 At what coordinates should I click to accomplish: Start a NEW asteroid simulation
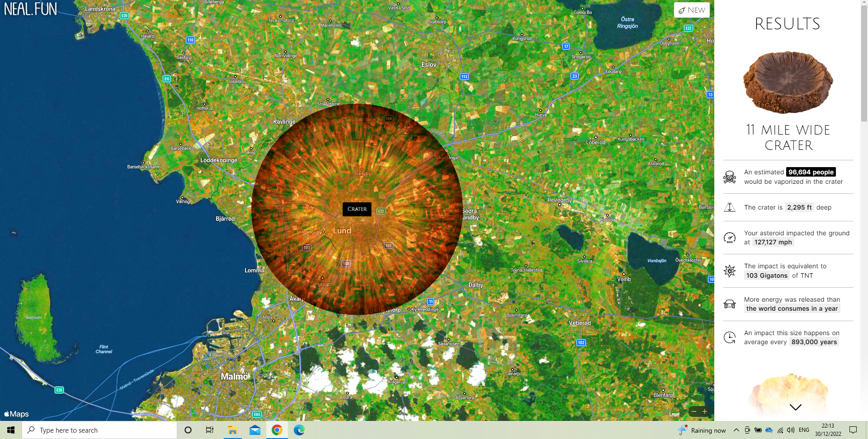click(692, 10)
